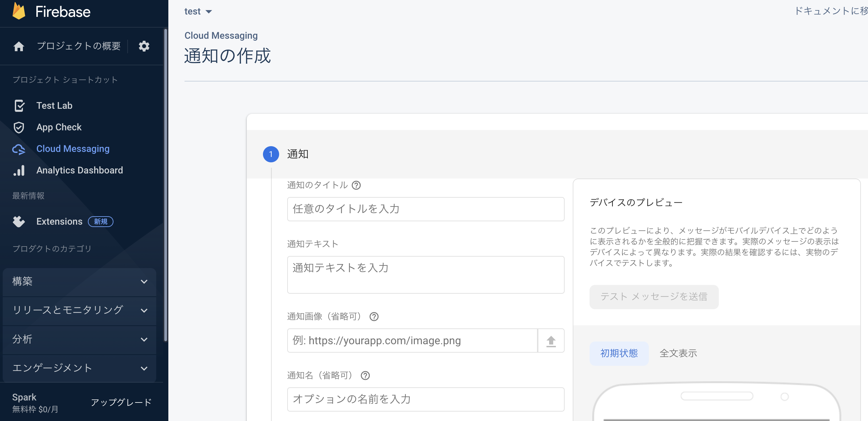Select the 初期状態 preview tab
Viewport: 868px width, 421px height.
click(x=619, y=353)
